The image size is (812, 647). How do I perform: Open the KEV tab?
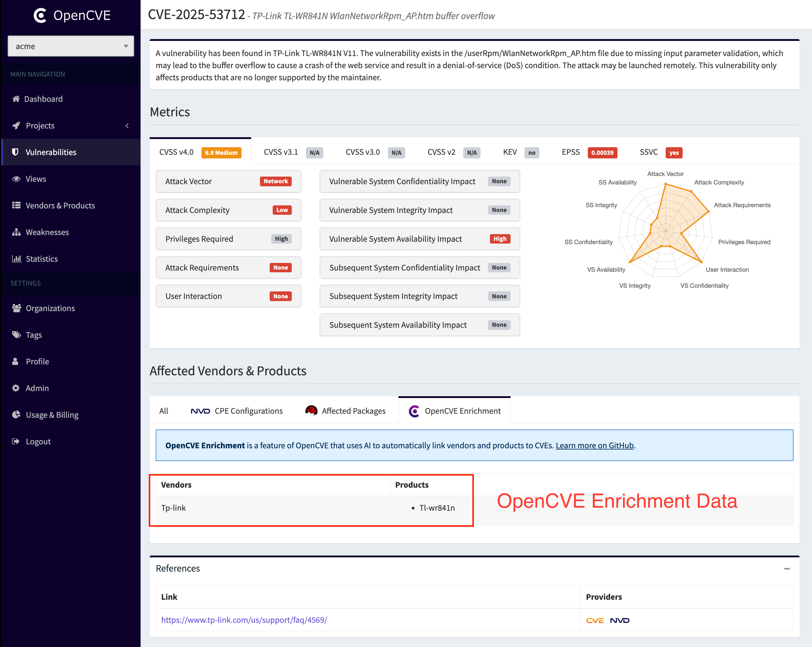(x=521, y=152)
